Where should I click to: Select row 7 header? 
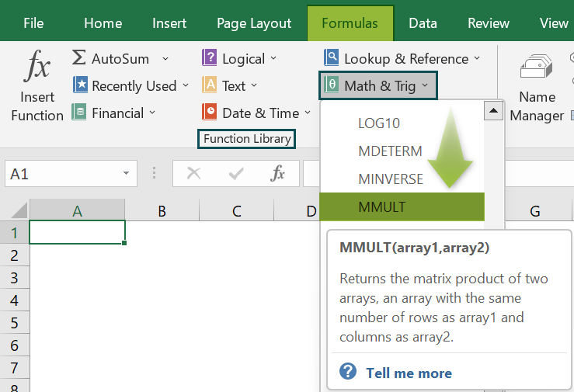(x=14, y=367)
